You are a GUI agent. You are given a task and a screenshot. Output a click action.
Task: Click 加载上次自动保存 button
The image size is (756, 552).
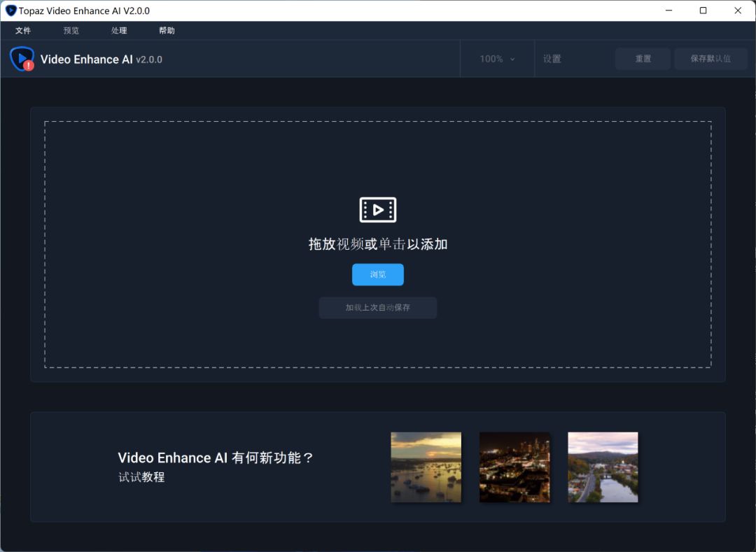pos(378,307)
